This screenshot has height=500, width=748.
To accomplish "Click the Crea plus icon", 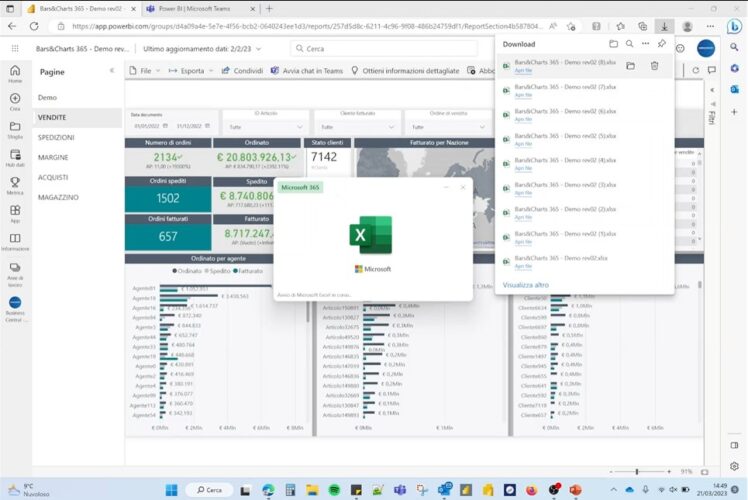I will pos(15,99).
